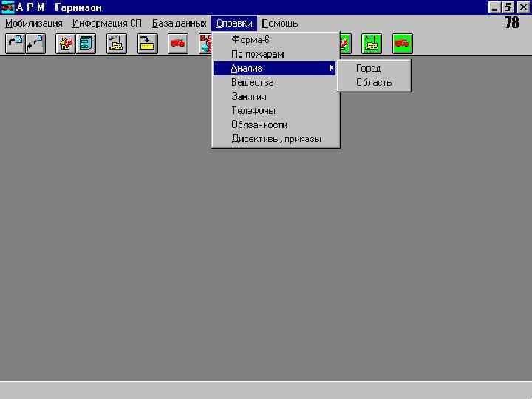Choose Обязанности from the menu
Image resolution: width=532 pixels, height=399 pixels.
pyautogui.click(x=274, y=125)
